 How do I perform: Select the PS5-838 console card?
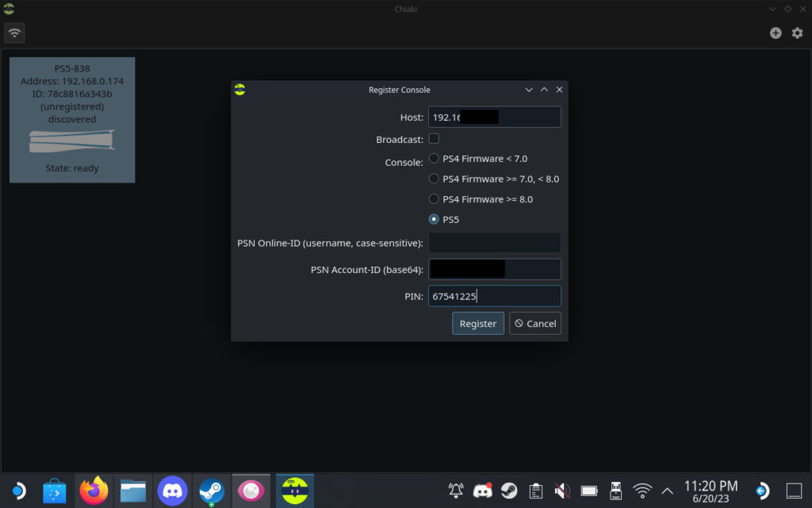tap(72, 120)
